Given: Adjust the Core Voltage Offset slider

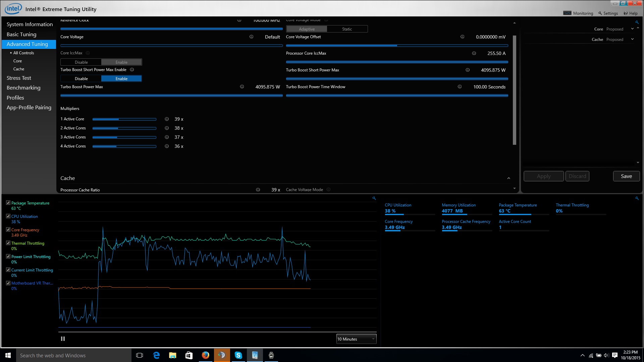Looking at the screenshot, I should [x=397, y=46].
